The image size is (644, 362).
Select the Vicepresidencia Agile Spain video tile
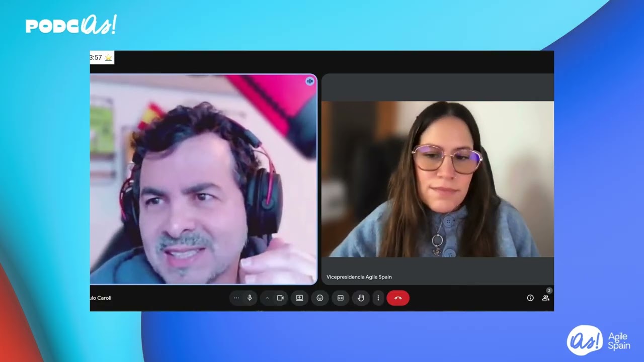[438, 179]
